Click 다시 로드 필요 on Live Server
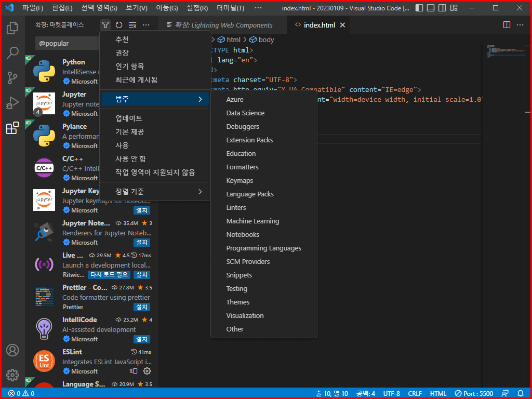Viewport: 532px width, 399px height. [109, 275]
